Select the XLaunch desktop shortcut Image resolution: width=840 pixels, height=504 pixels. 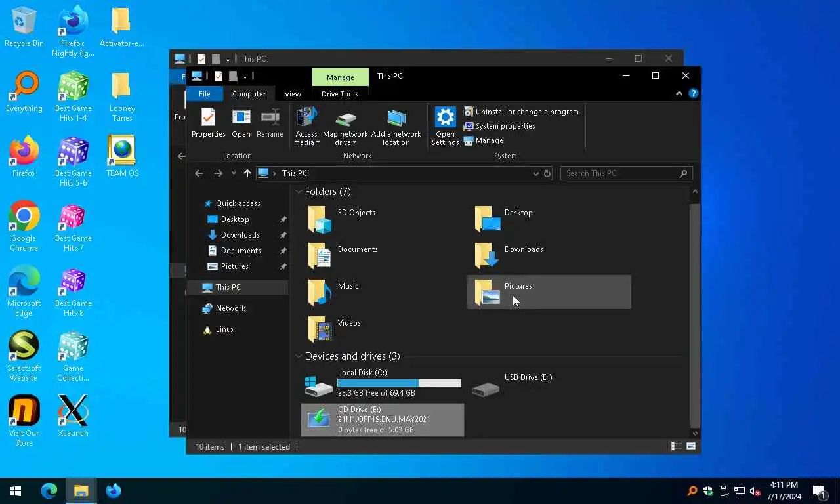point(73,416)
